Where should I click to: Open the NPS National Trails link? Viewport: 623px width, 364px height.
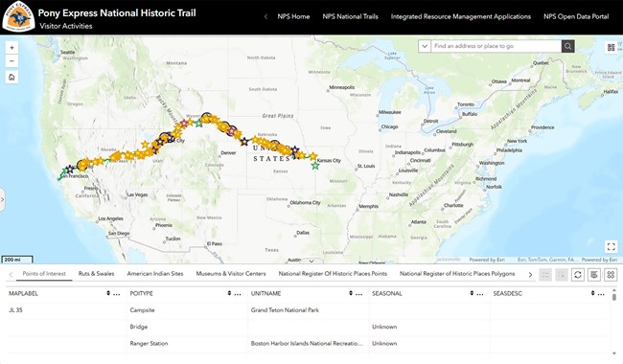pyautogui.click(x=350, y=16)
